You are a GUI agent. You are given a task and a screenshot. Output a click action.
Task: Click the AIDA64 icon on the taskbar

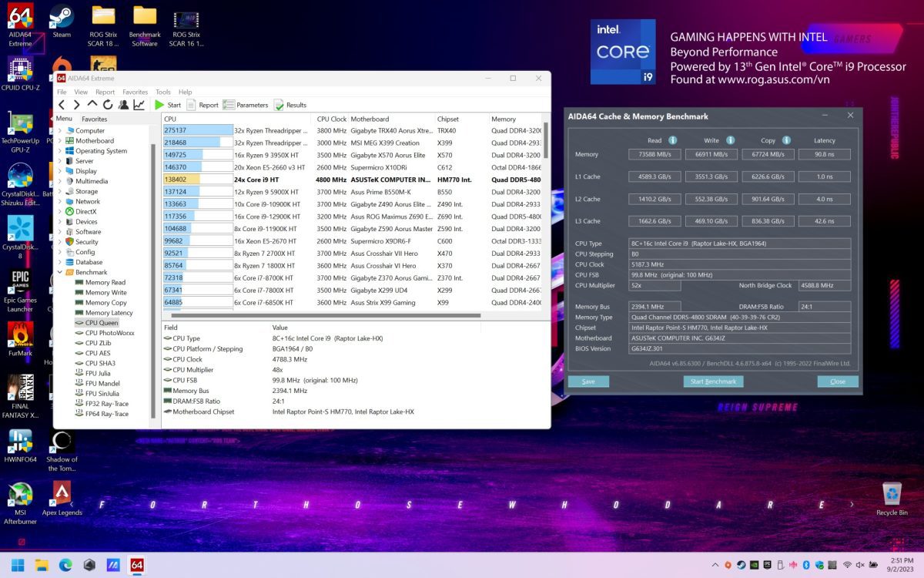136,565
